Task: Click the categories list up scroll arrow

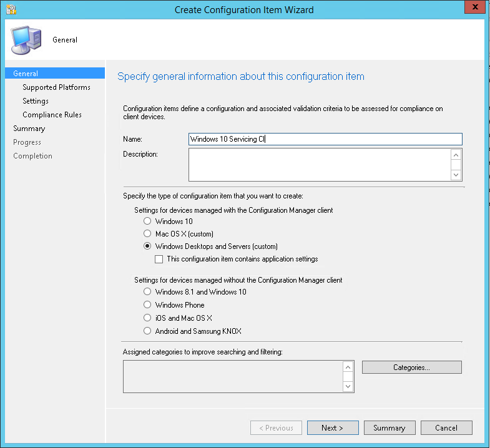Action: point(348,367)
